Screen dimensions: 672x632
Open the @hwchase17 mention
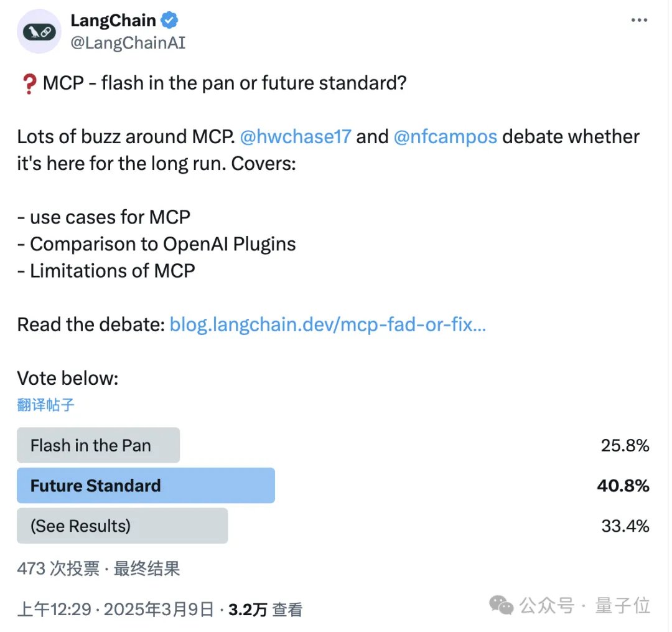coord(296,137)
